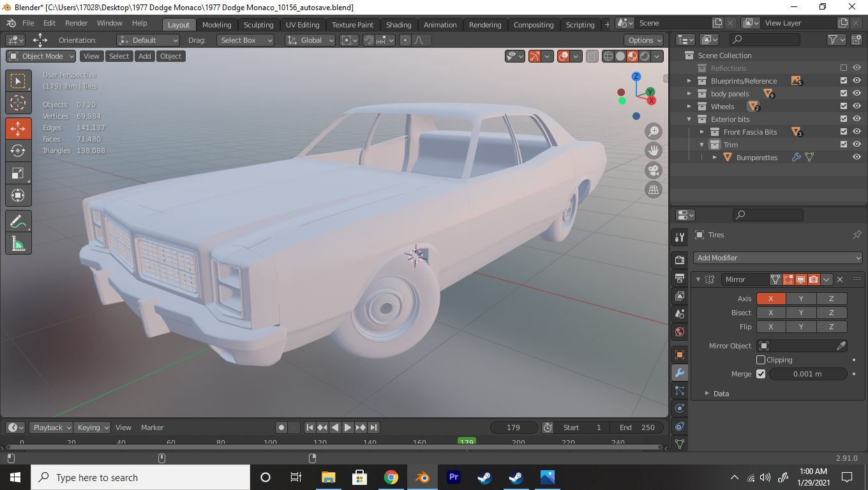
Task: Toggle Mirror modifier render camera button
Action: (x=814, y=279)
